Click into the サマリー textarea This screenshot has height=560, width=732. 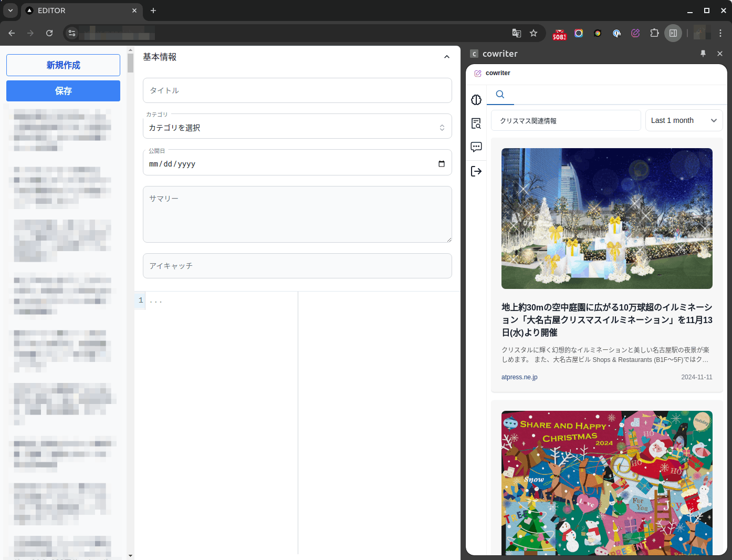tap(297, 214)
